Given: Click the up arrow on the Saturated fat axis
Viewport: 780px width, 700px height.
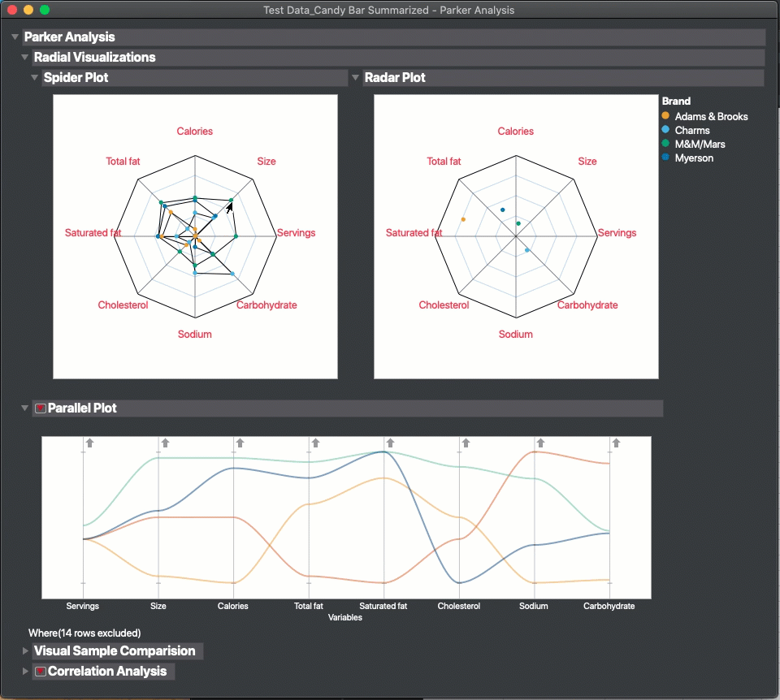Looking at the screenshot, I should [391, 443].
